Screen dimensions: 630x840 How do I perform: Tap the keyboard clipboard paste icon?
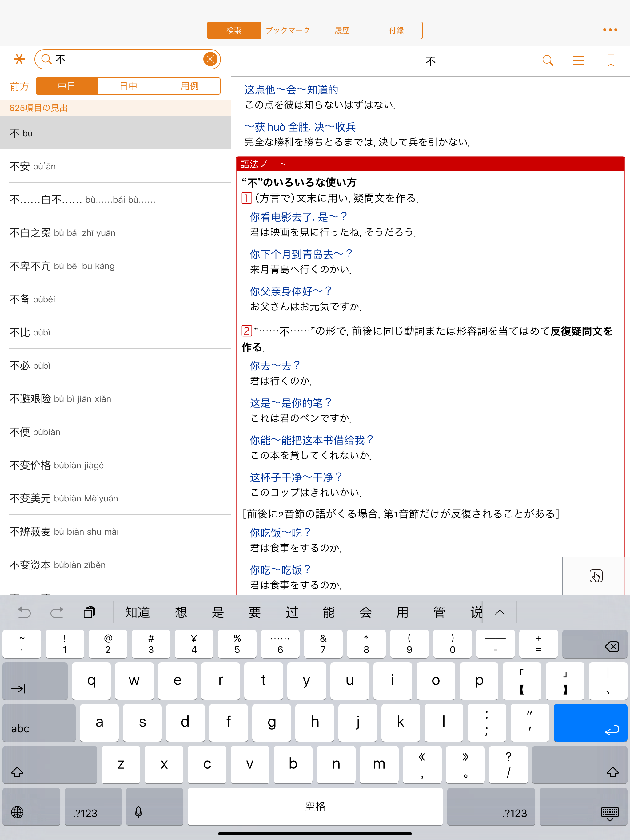point(89,612)
